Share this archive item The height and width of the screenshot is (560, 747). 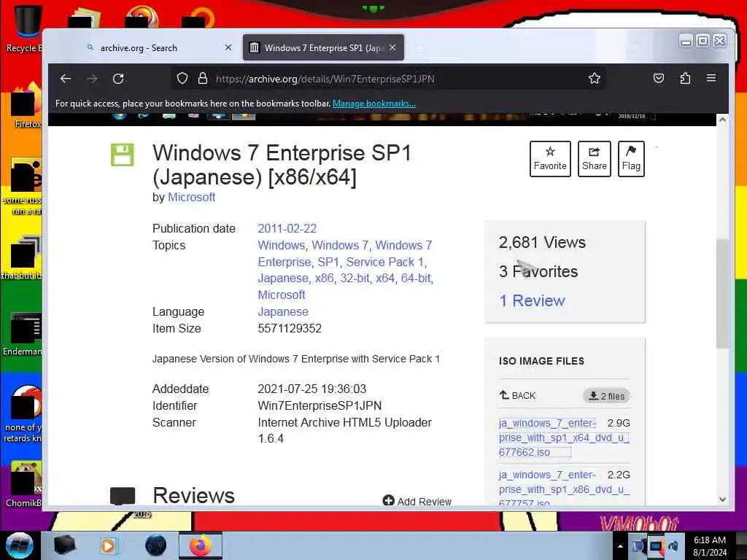coord(594,158)
